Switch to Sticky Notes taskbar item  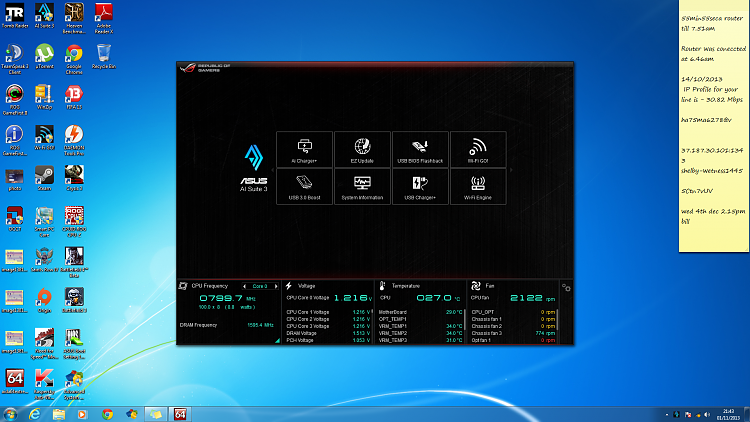pos(155,414)
